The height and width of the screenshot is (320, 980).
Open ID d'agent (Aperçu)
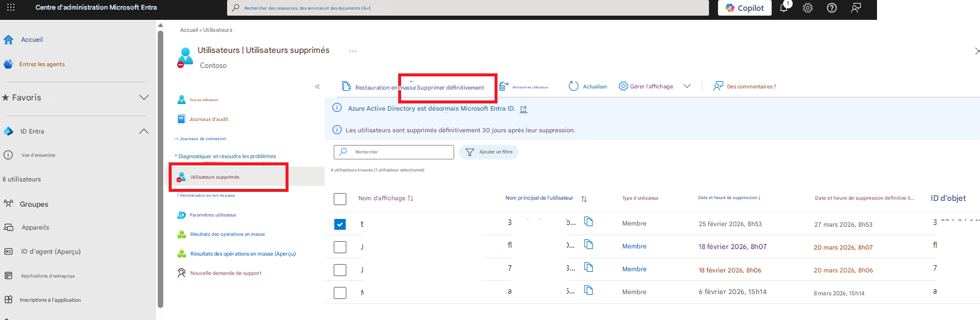click(x=51, y=251)
